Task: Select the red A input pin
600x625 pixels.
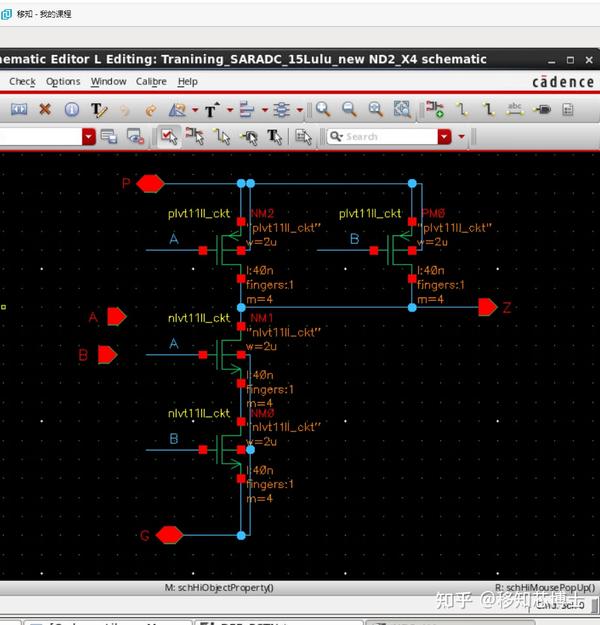Action: 117,316
